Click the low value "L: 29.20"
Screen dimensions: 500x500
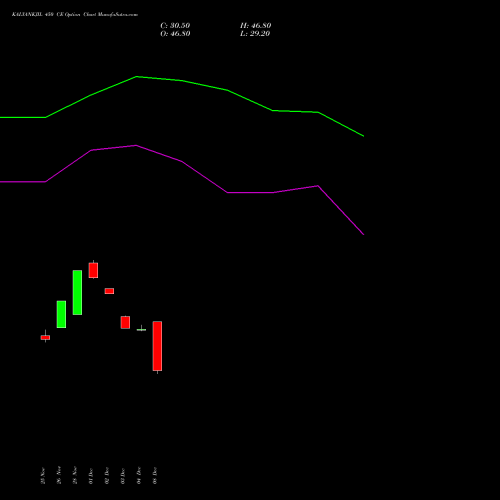(x=255, y=34)
